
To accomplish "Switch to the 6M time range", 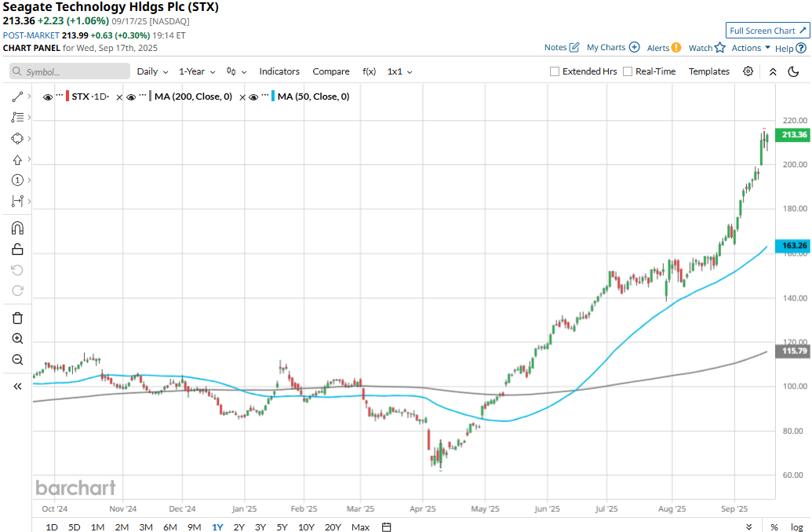I will pyautogui.click(x=170, y=527).
